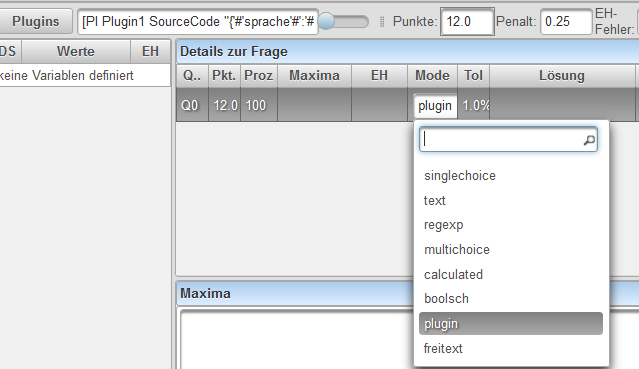Click the Punkte input showing 12.0
The image size is (639, 369).
point(467,22)
